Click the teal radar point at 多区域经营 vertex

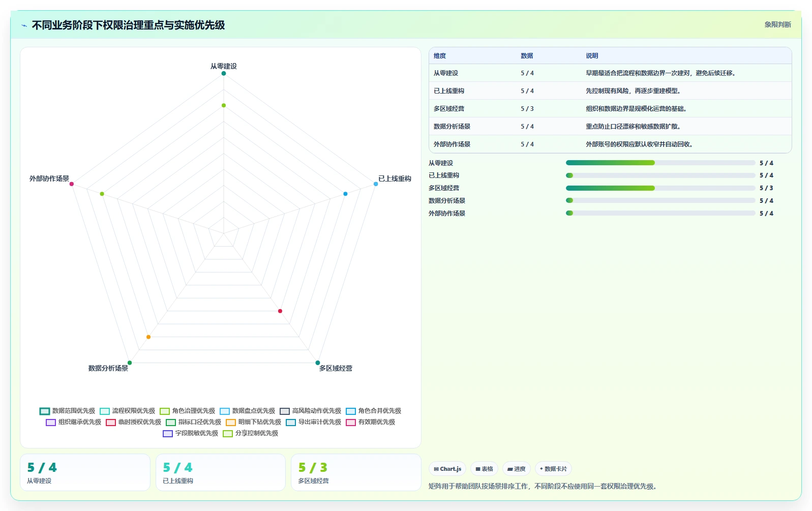coord(318,363)
